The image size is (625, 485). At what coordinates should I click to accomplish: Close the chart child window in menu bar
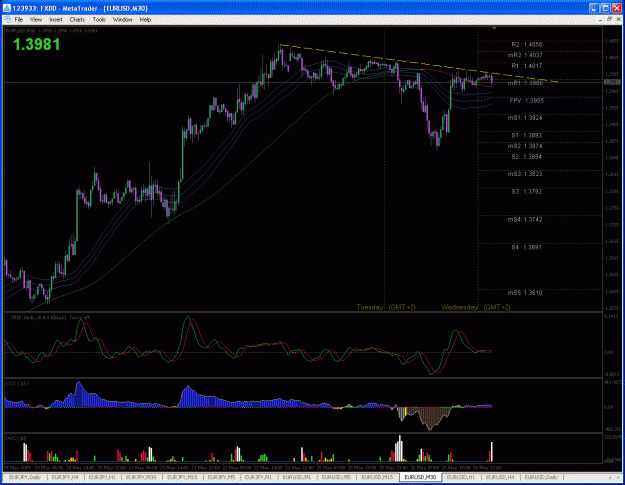(618, 20)
